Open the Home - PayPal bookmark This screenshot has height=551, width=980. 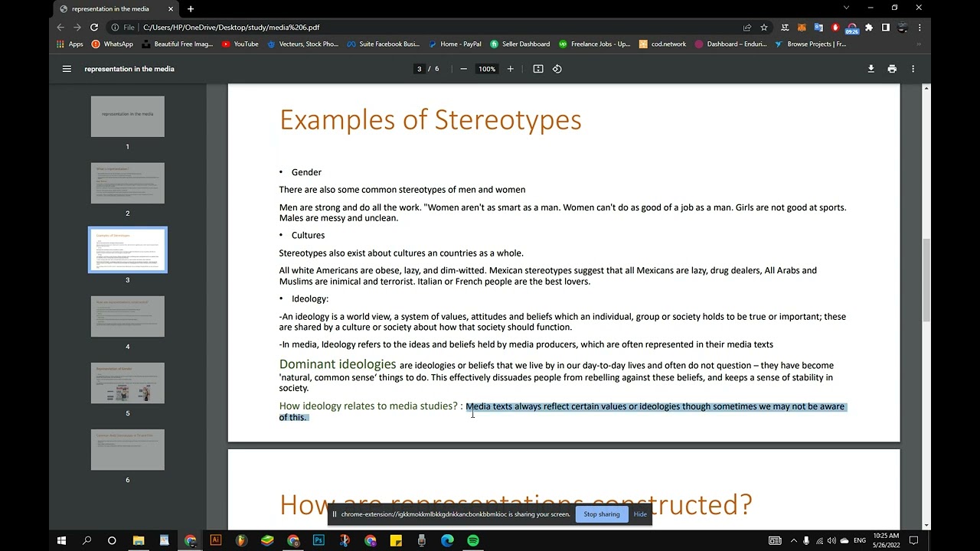point(455,44)
